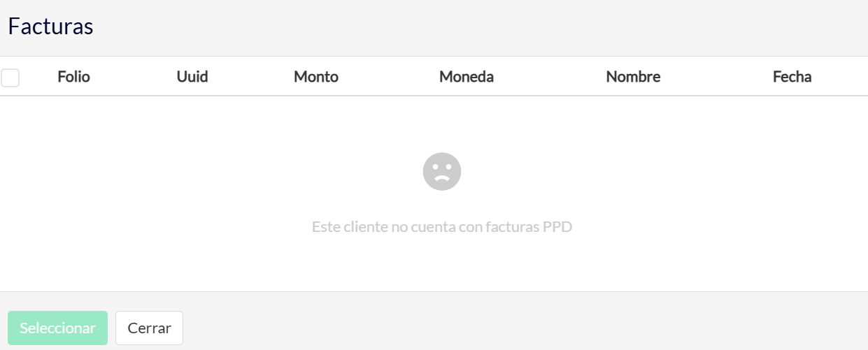Click the Seleccionar button
868x350 pixels.
coord(57,328)
